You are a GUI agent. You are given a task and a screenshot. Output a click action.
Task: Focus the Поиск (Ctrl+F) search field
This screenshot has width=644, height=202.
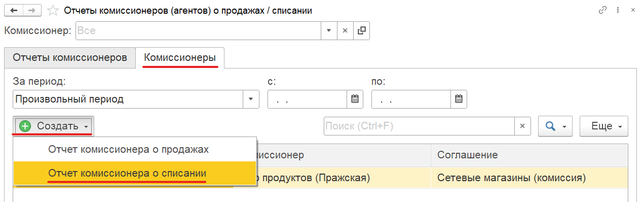click(x=419, y=126)
